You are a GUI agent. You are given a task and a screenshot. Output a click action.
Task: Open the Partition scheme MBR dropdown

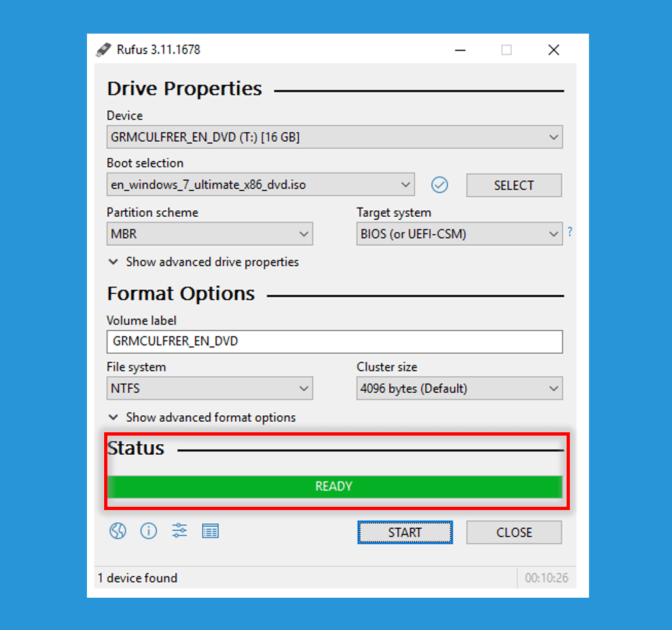pos(210,233)
